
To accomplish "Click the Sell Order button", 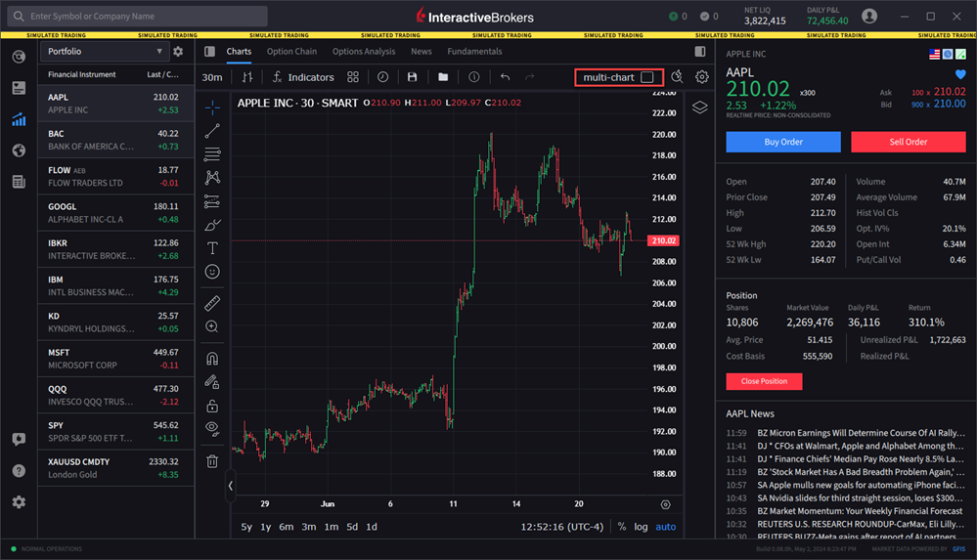I will click(x=908, y=142).
